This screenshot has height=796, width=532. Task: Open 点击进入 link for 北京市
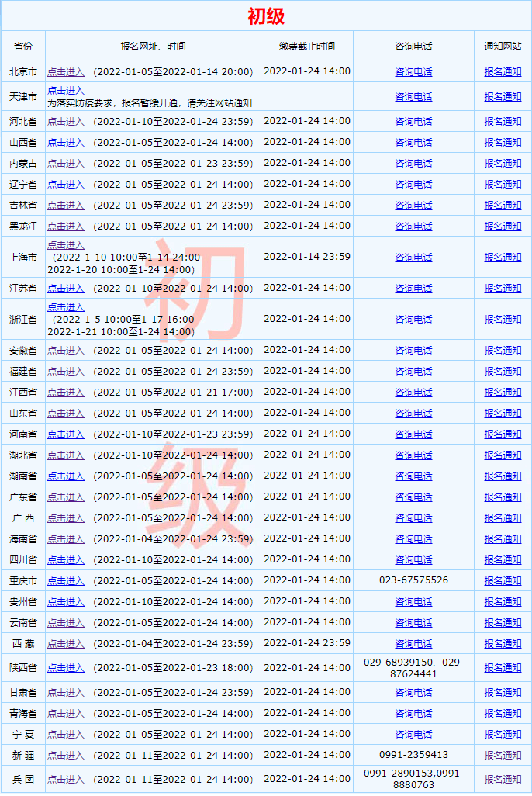click(x=65, y=72)
